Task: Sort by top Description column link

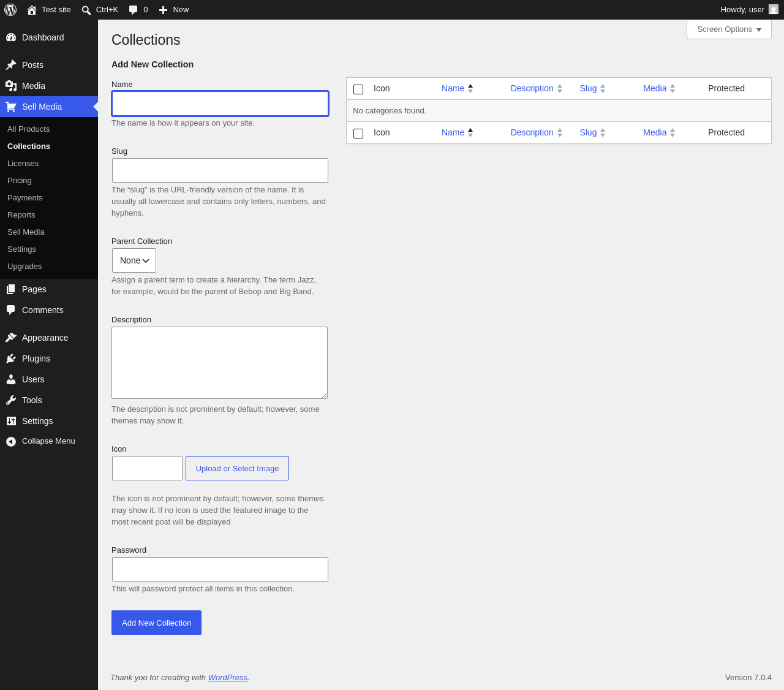Action: [x=532, y=88]
